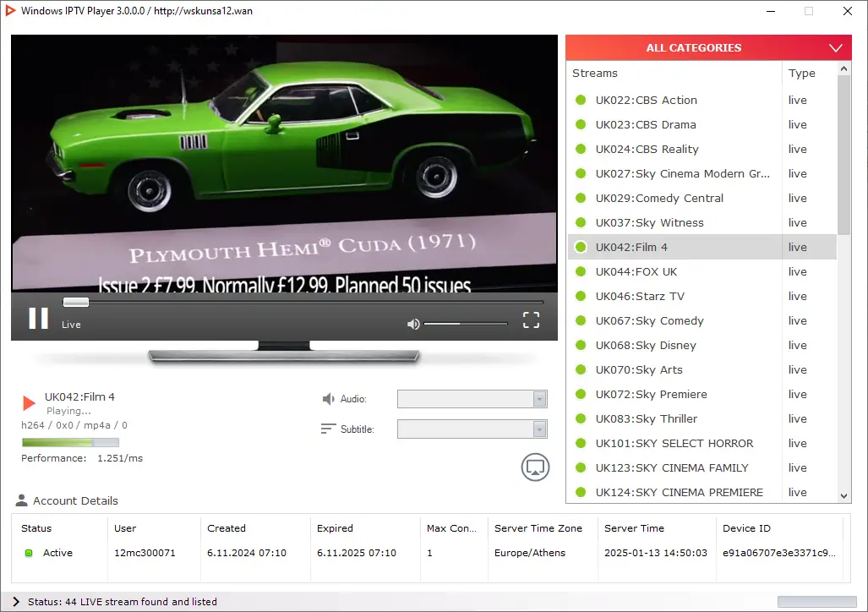Expand the status bar arrow icon
Viewport: 868px width, 612px height.
pyautogui.click(x=15, y=602)
